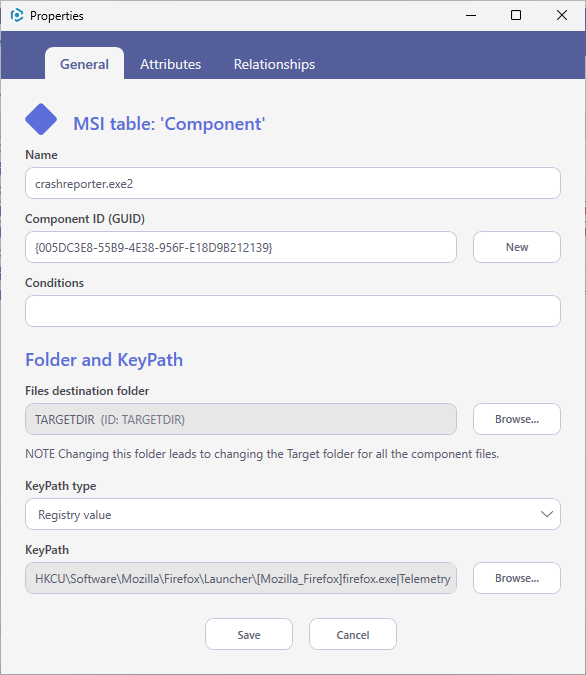The image size is (586, 675).
Task: Minimize the Properties window
Action: click(471, 15)
